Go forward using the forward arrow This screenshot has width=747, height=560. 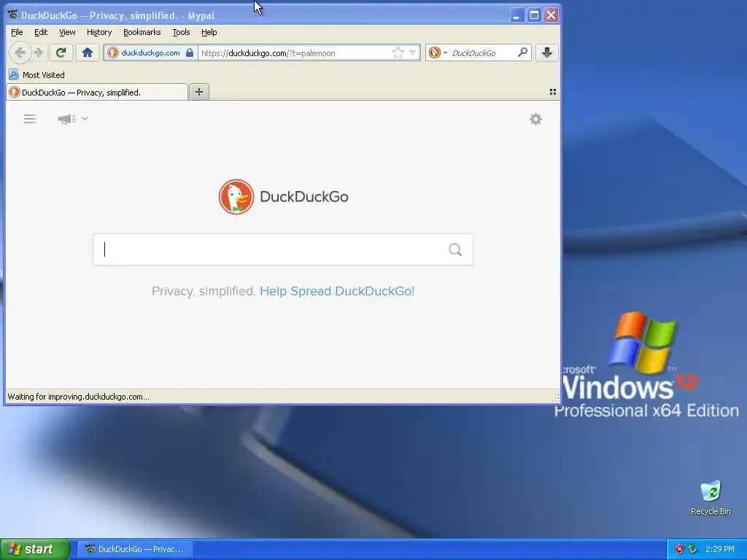(x=39, y=52)
